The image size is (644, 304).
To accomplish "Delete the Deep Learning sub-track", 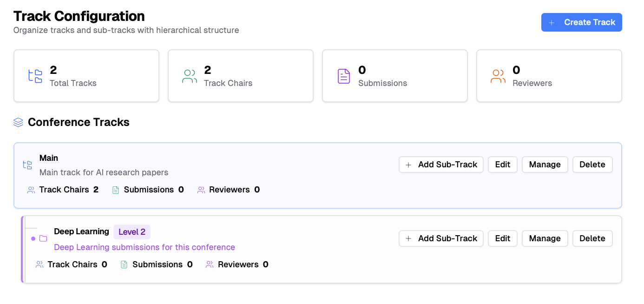I will click(592, 238).
